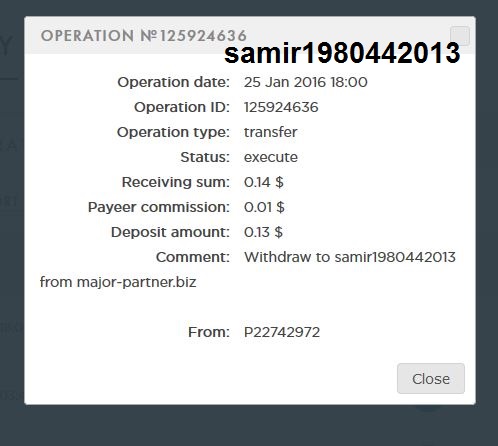Select the deposit amount 0.13 $
The width and height of the screenshot is (498, 446).
click(263, 232)
